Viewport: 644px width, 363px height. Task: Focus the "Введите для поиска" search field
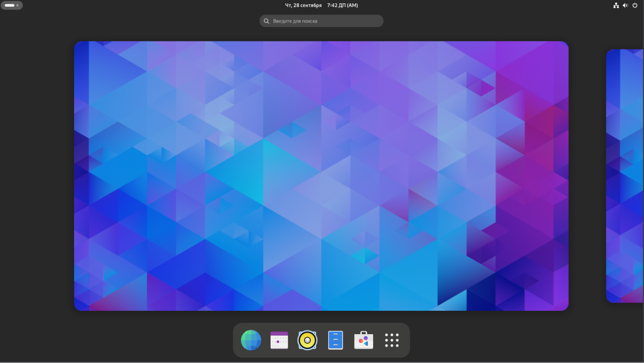326,21
